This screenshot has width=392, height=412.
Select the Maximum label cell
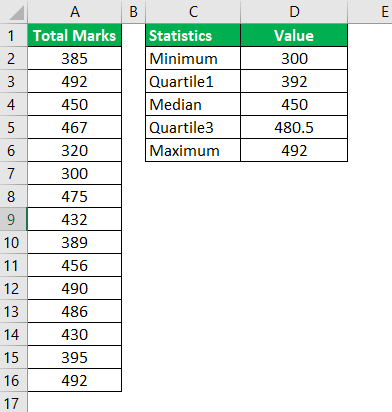click(x=193, y=150)
